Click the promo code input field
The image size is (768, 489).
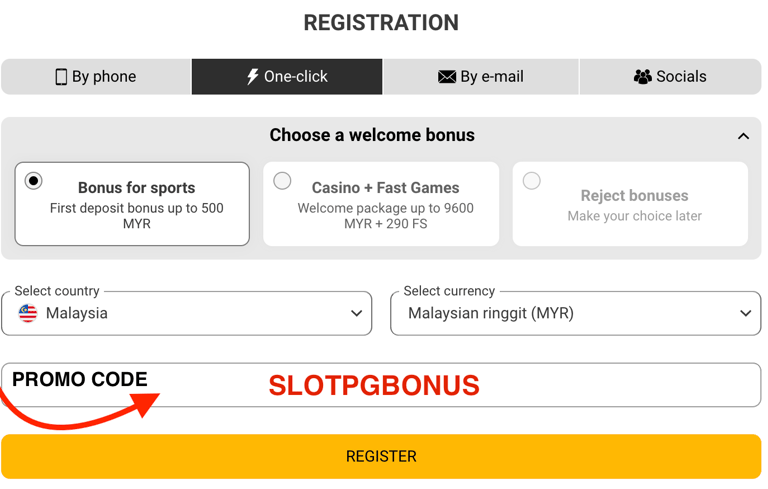[600, 385]
